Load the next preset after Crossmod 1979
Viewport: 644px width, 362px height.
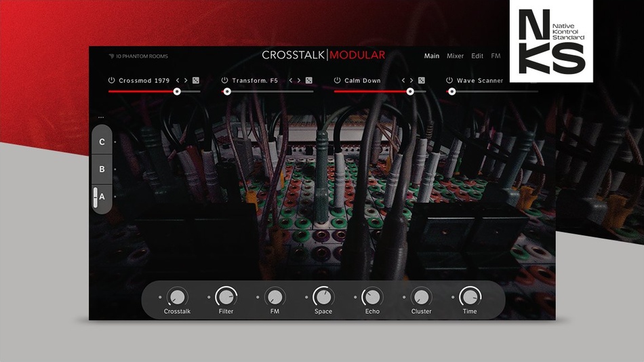[186, 81]
